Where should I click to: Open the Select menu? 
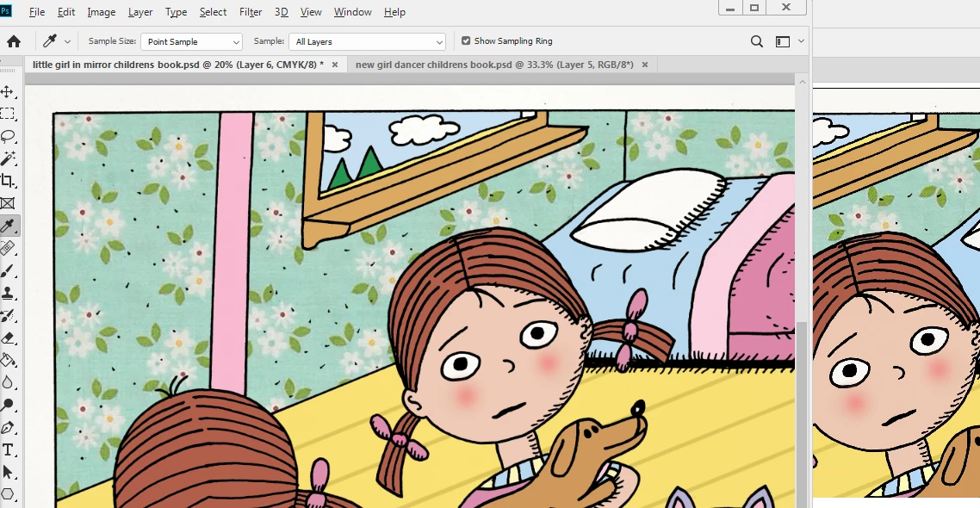click(x=213, y=12)
